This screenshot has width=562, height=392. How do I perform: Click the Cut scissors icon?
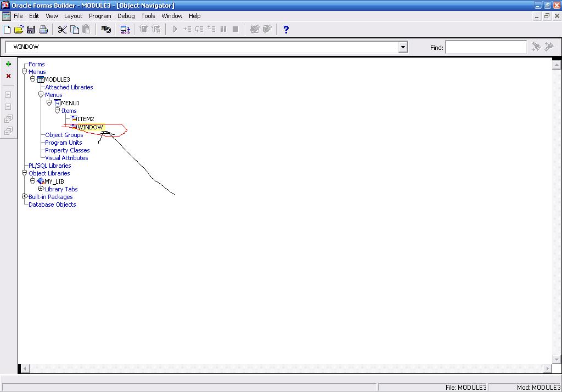[x=62, y=30]
